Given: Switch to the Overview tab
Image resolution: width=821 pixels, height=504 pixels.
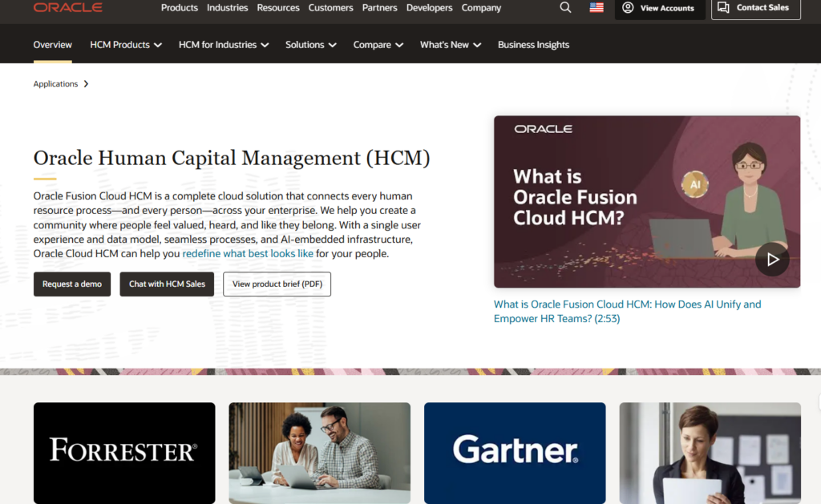Looking at the screenshot, I should click(52, 45).
